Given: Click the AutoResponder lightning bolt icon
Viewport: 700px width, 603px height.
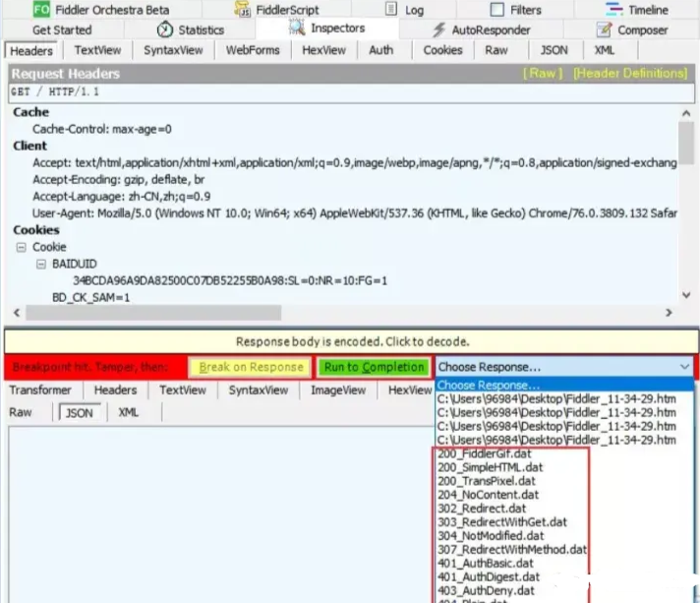Looking at the screenshot, I should (438, 30).
